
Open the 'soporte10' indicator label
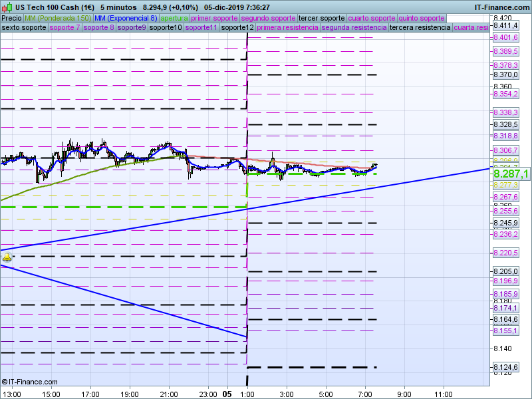coord(166,28)
